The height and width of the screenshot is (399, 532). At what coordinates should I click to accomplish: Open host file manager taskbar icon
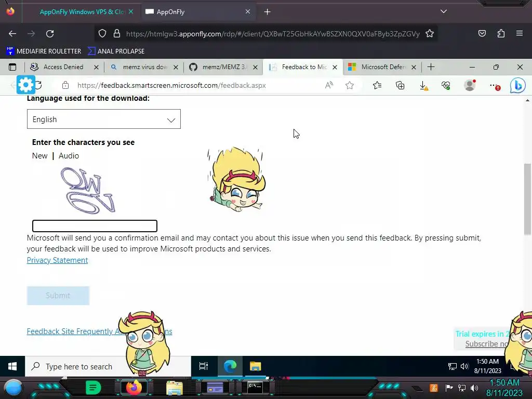tap(175, 388)
